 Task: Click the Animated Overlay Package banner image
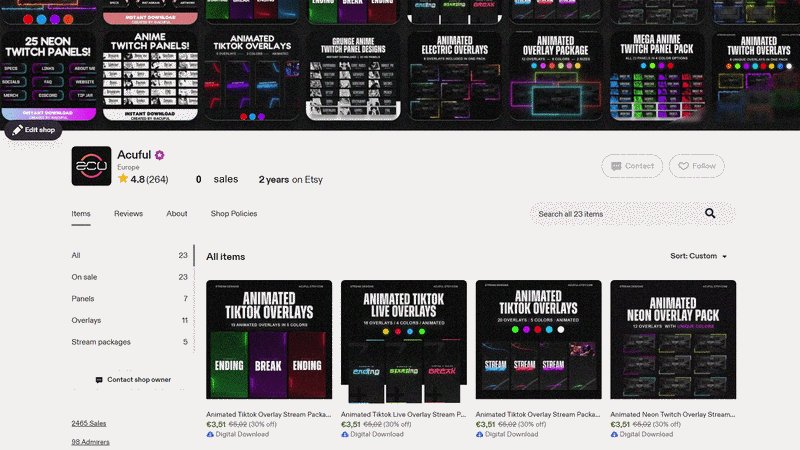pos(556,76)
